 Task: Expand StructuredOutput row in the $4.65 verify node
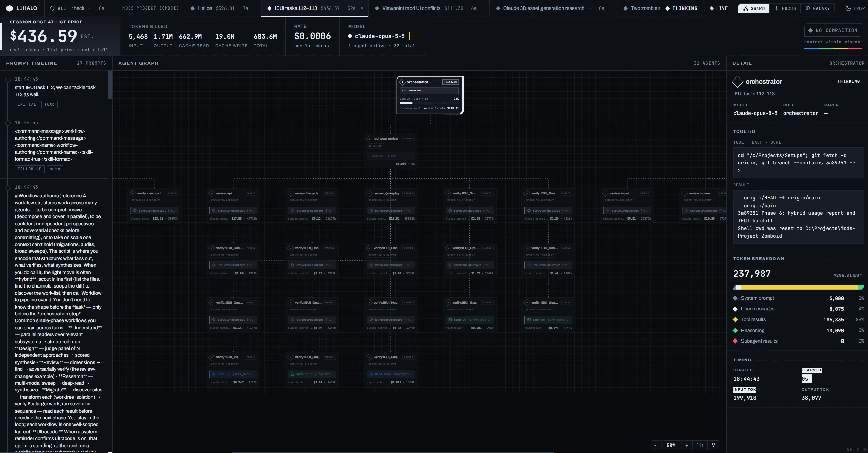(x=233, y=320)
